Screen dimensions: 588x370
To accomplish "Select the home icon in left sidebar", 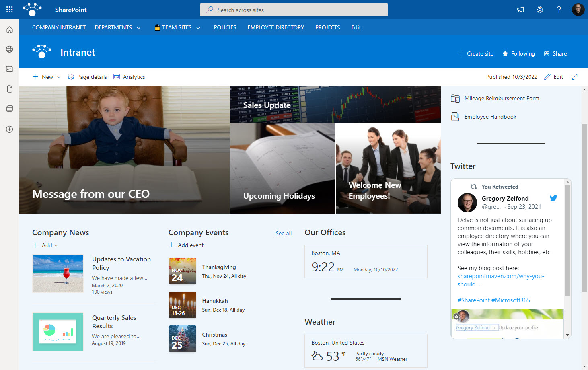I will 9,29.
